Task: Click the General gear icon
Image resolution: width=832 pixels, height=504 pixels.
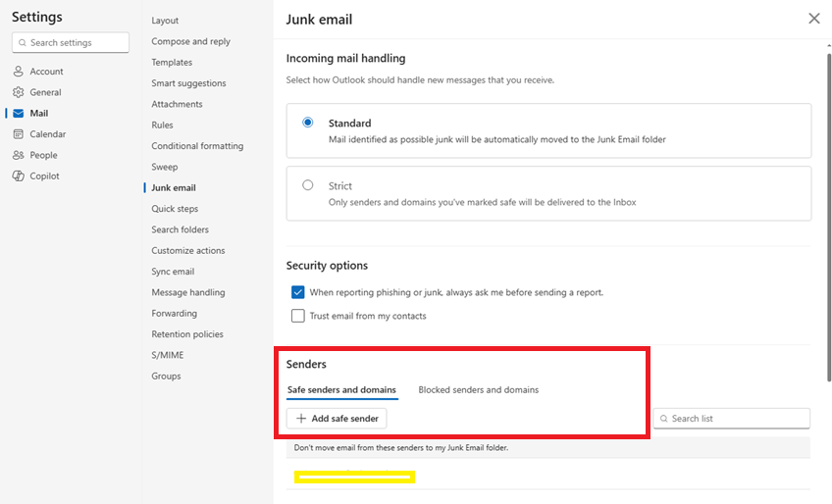Action: (x=18, y=92)
